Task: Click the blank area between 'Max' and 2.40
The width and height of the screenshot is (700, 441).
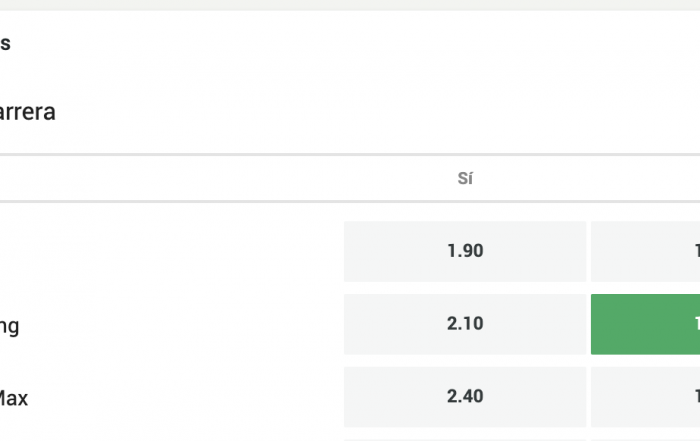Action: pyautogui.click(x=185, y=397)
